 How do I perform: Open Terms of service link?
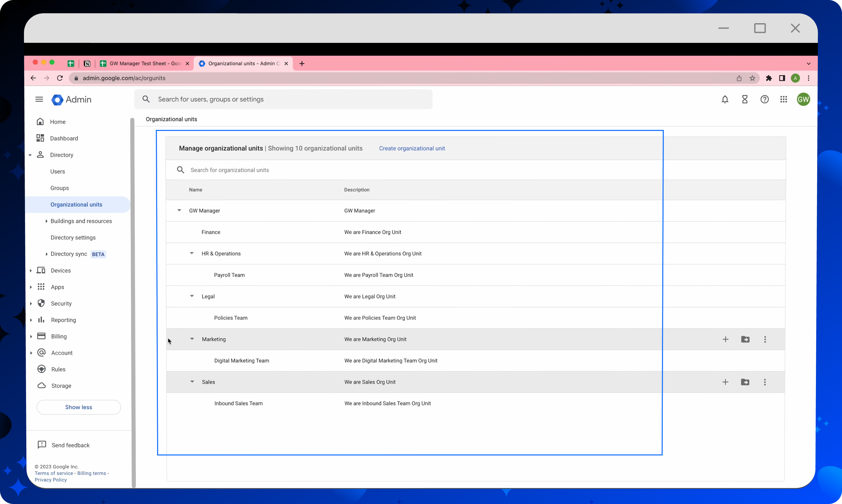click(x=54, y=474)
